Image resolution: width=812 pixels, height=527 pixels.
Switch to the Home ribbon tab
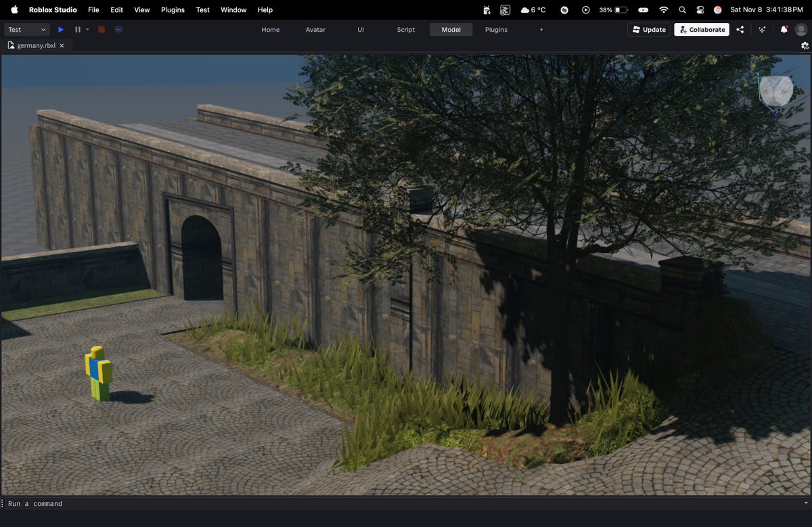click(x=271, y=30)
